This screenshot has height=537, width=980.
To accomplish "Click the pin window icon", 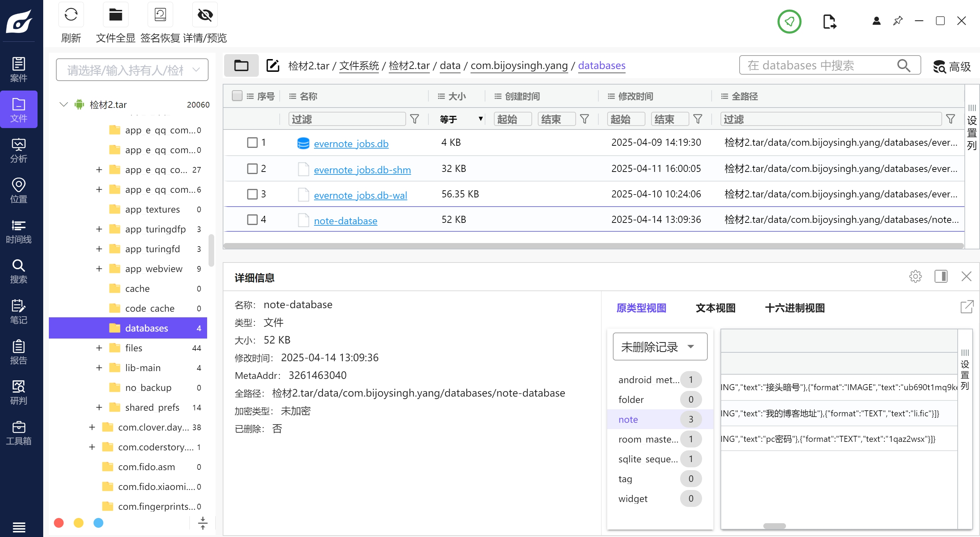I will coord(898,21).
